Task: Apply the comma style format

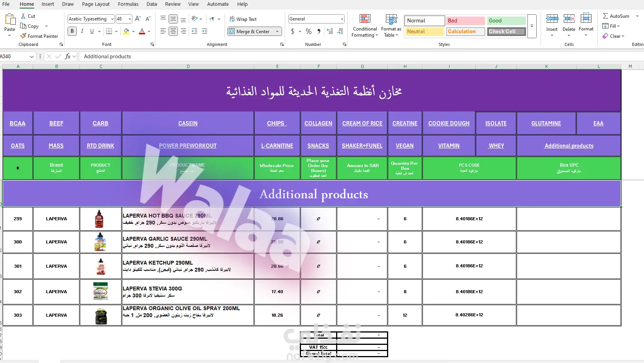Action: point(319,31)
